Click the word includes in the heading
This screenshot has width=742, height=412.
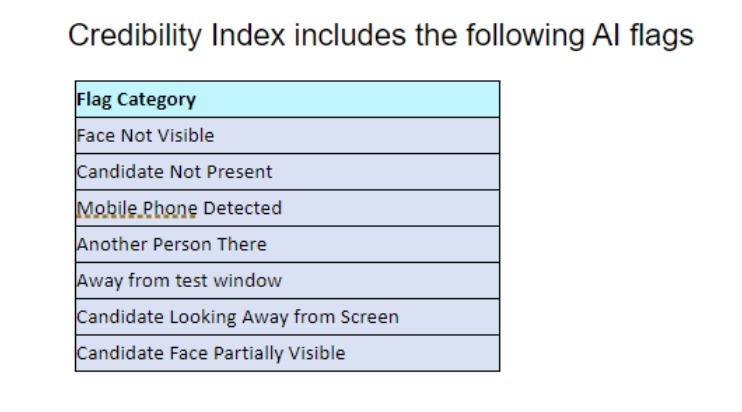pos(350,35)
